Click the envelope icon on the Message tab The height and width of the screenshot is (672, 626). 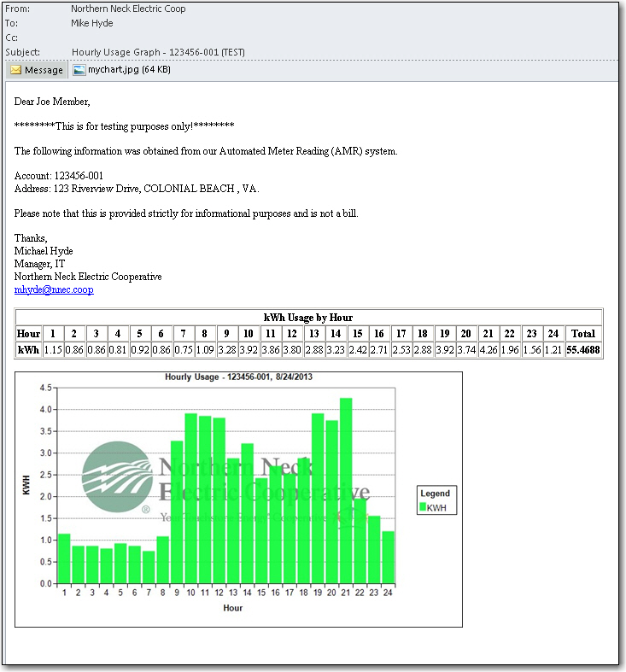point(15,70)
